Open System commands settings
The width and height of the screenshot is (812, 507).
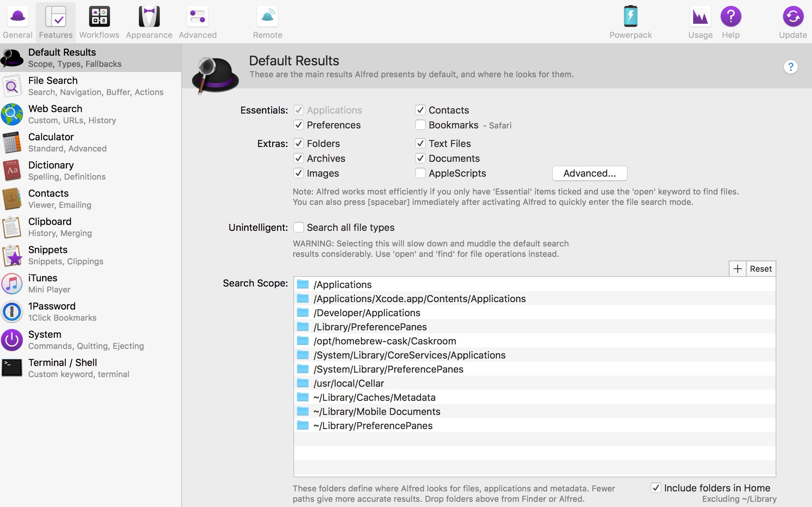[x=91, y=340]
